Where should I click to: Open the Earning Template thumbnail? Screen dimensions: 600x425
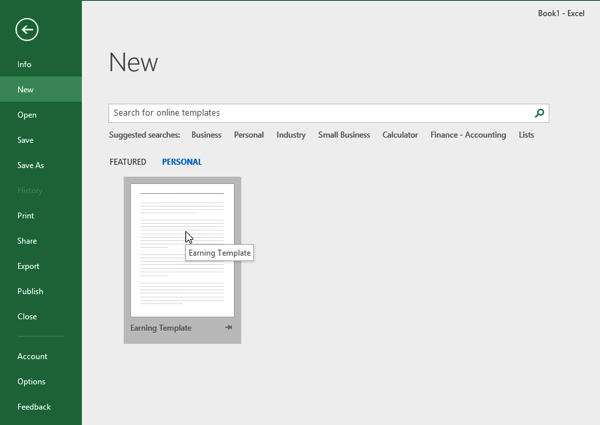(182, 250)
